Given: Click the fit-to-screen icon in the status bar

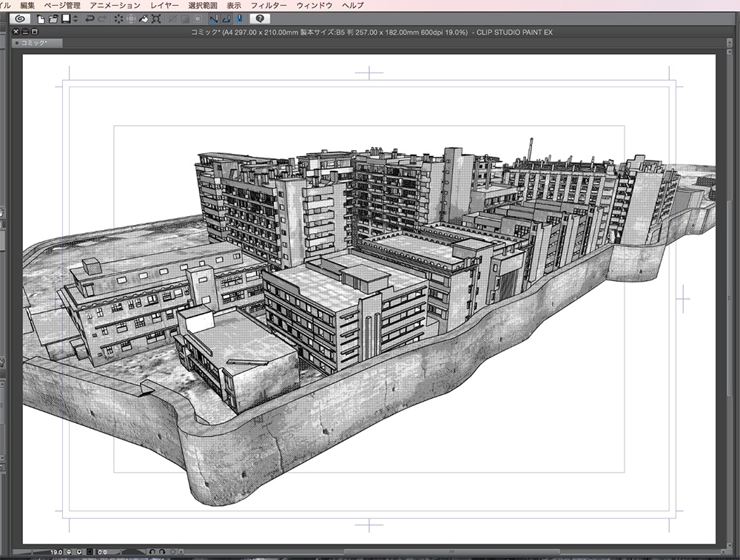Looking at the screenshot, I should [x=88, y=553].
